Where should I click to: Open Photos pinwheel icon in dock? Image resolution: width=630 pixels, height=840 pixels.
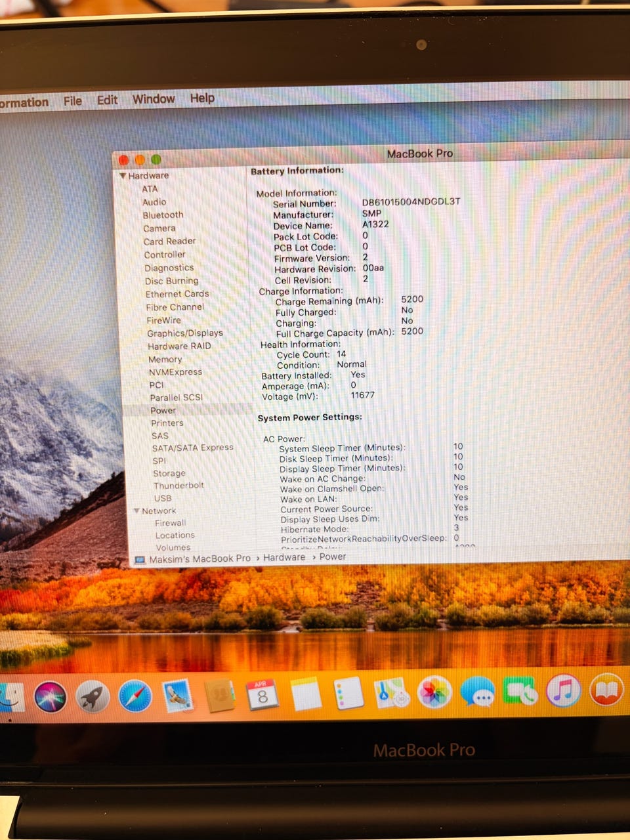pos(434,692)
